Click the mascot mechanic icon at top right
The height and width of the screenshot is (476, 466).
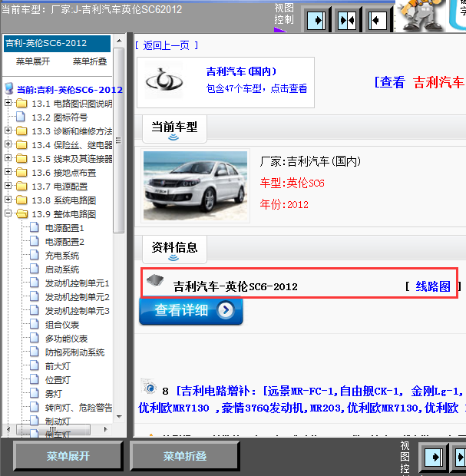point(420,15)
